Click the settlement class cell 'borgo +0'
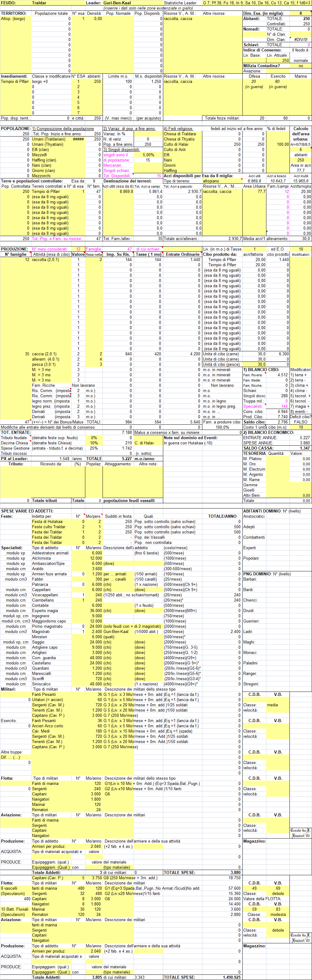This screenshot has height=980, width=312. [40, 81]
